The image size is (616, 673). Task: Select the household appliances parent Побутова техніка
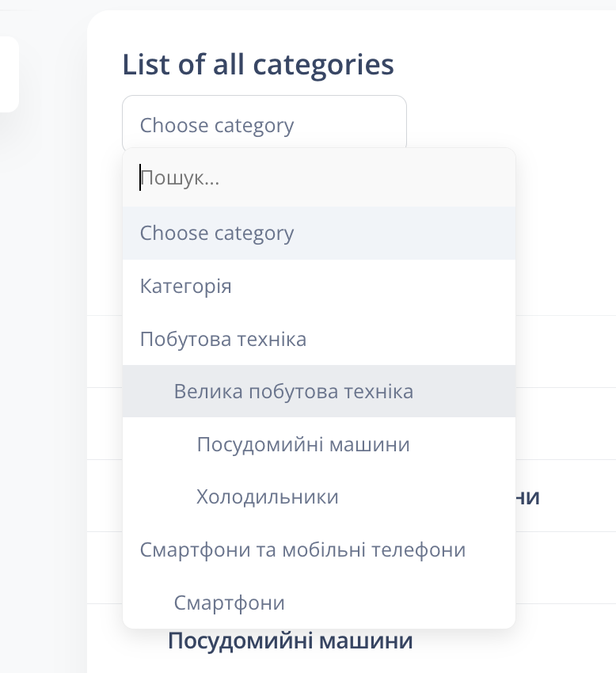(223, 340)
